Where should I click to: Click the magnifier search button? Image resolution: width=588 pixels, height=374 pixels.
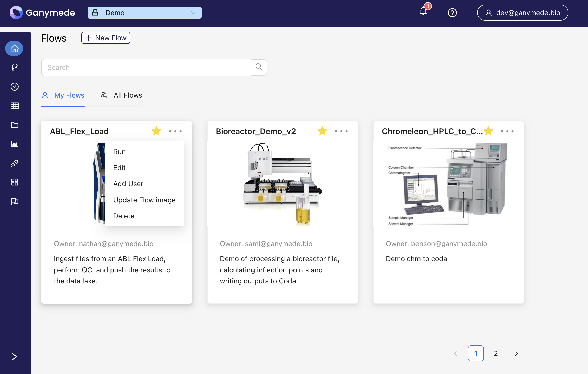pyautogui.click(x=259, y=67)
